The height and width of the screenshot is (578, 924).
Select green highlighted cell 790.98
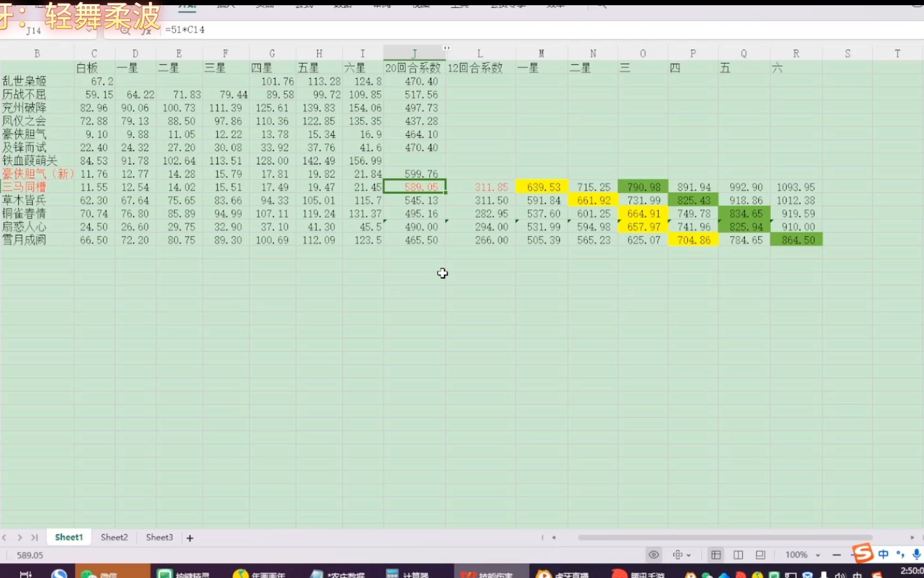tap(643, 187)
